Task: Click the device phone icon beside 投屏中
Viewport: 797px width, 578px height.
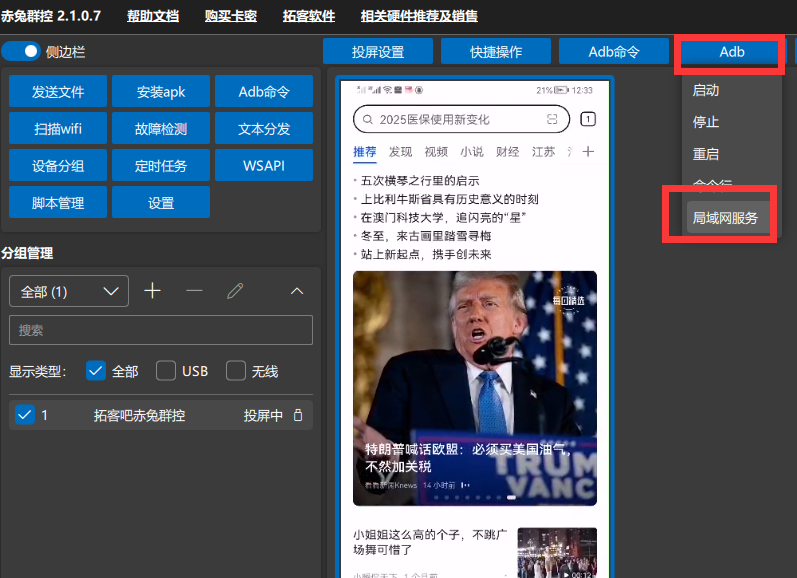Action: click(298, 415)
